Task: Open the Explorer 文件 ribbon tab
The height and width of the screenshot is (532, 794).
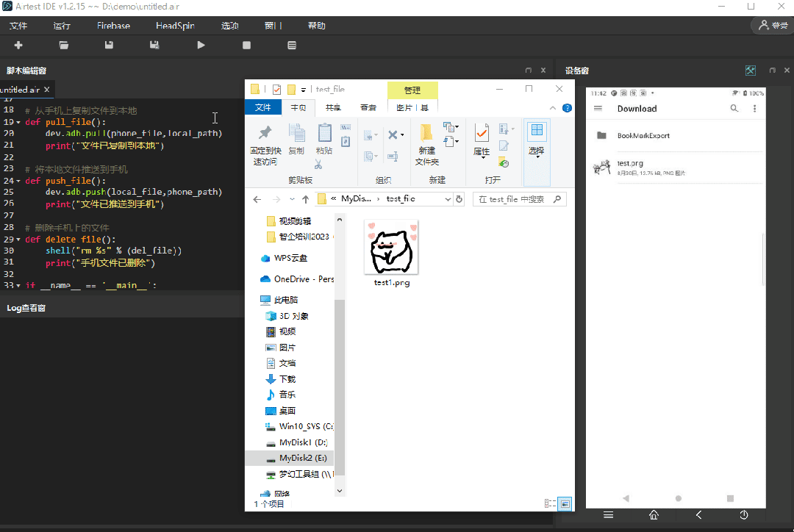Action: coord(262,107)
